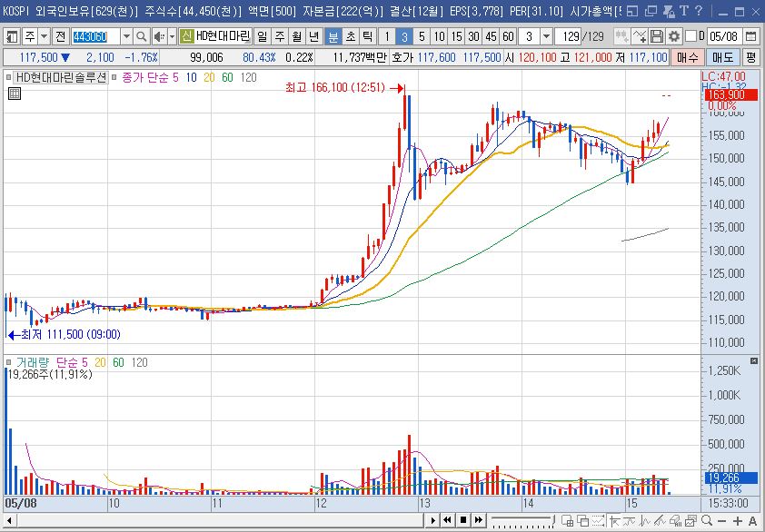
Task: Toggle the 거래량 volume legend marker
Action: [9, 362]
